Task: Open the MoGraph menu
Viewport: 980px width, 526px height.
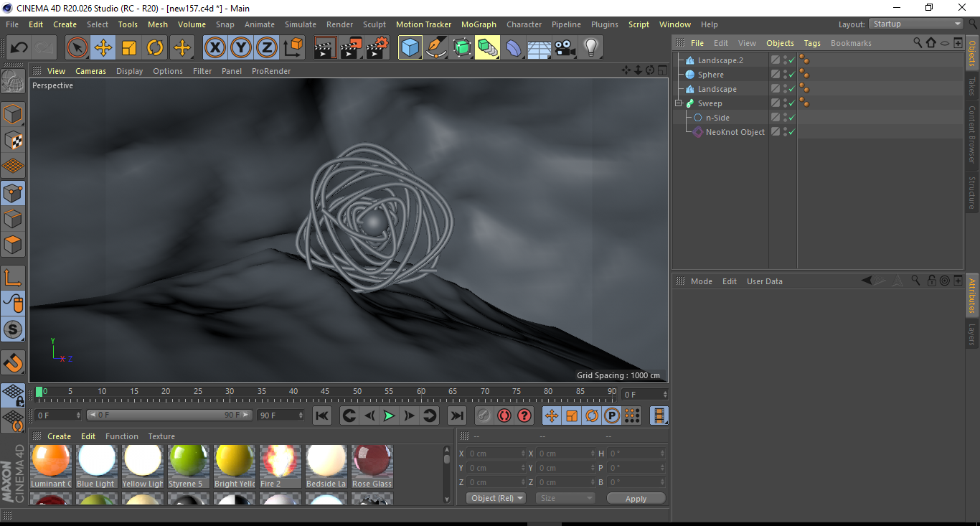Action: [479, 24]
